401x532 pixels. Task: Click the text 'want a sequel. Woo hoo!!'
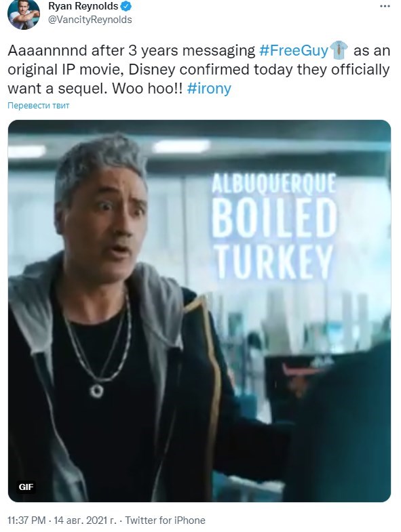[x=95, y=89]
